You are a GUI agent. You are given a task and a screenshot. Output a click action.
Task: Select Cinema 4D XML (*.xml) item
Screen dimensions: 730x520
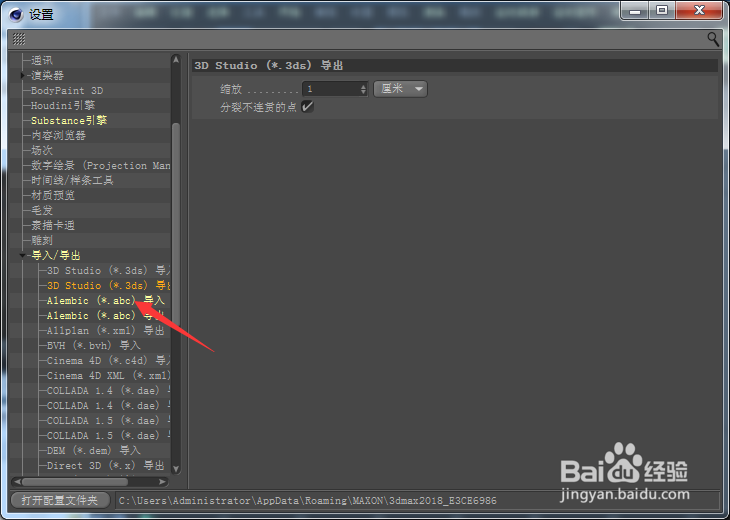point(108,375)
